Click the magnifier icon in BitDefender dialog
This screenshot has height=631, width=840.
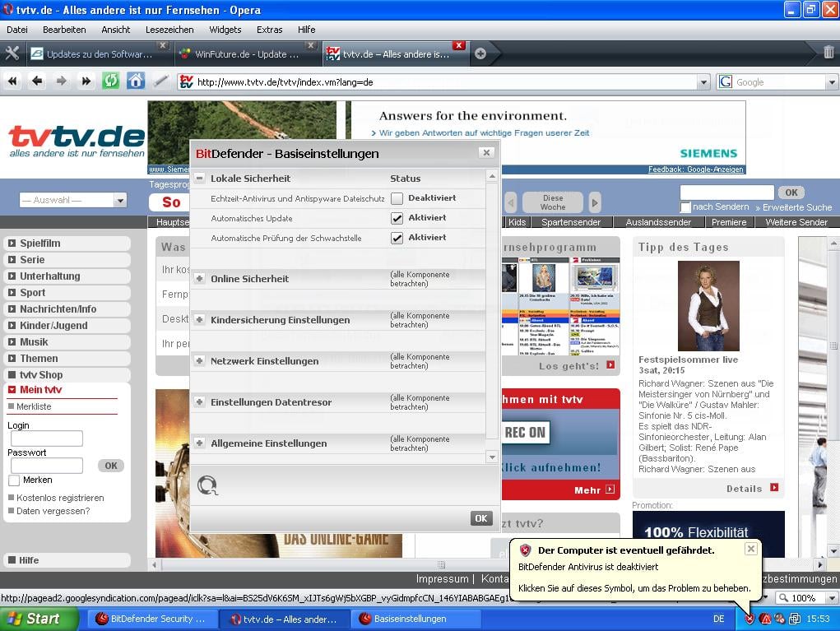(x=207, y=486)
